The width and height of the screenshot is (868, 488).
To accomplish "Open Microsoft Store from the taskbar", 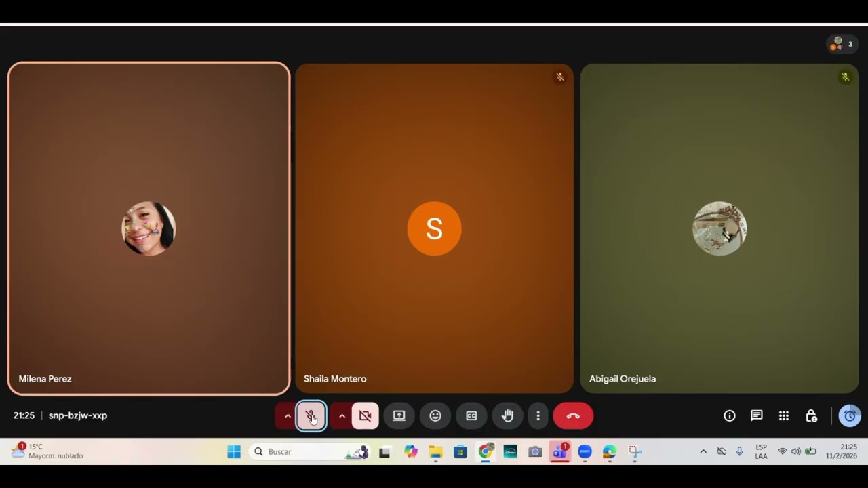I will coord(460,452).
